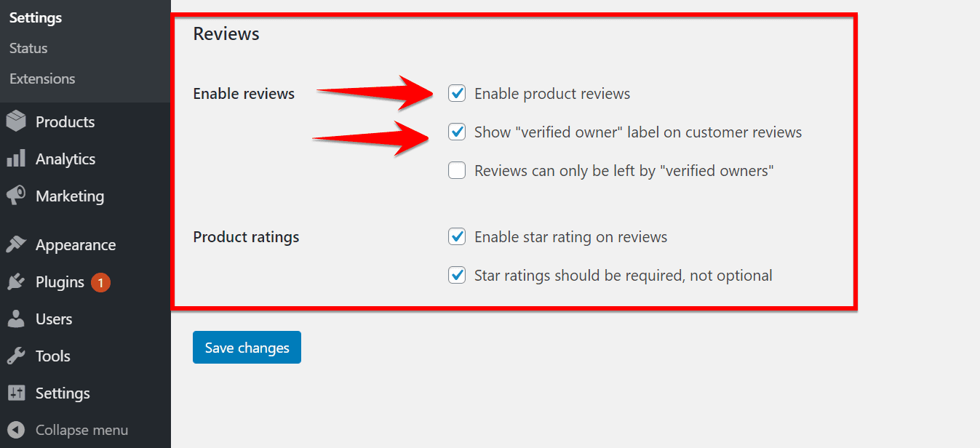The image size is (980, 448).
Task: Click the Reviews section heading
Action: click(x=226, y=33)
